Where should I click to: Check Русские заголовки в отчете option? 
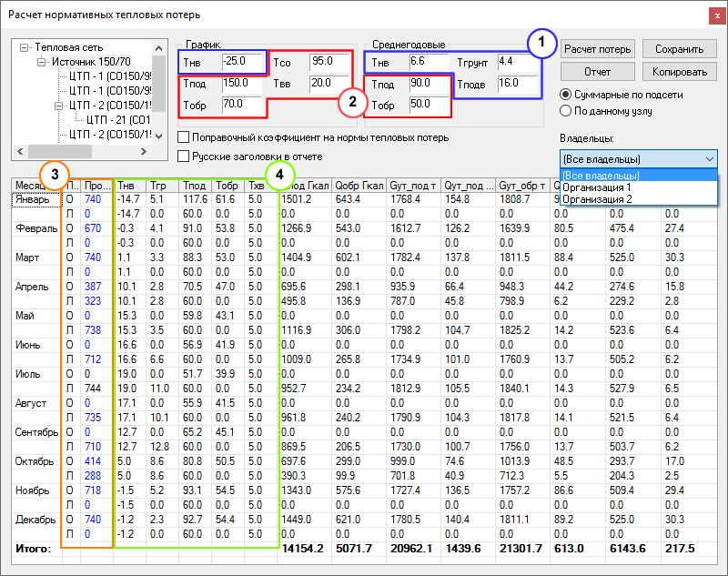pos(185,157)
